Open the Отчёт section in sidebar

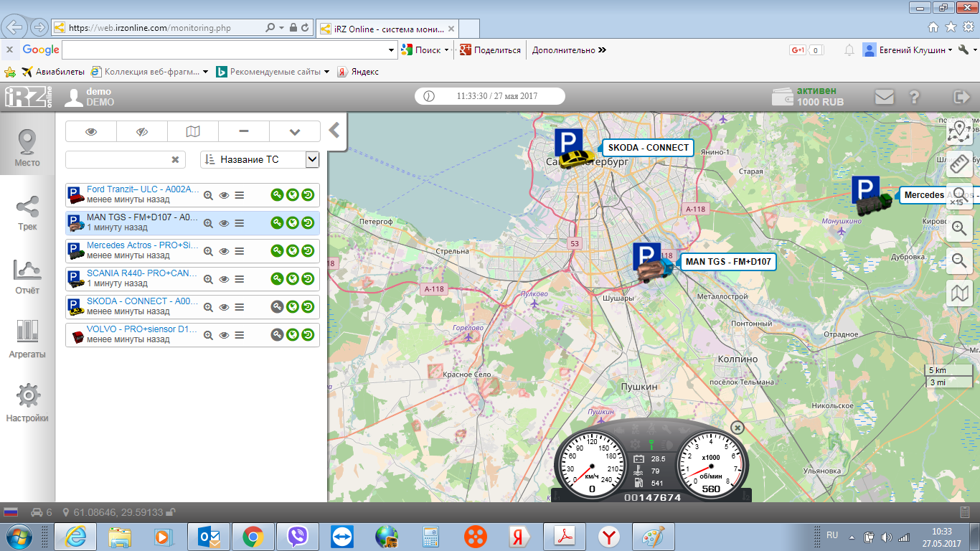pyautogui.click(x=27, y=277)
